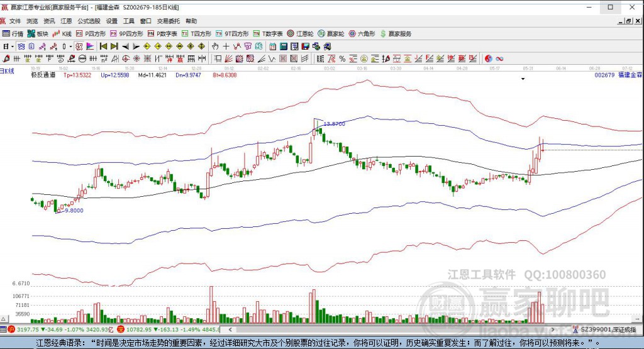Screen dimensions: 644x349
Task: Select the hand pan tool
Action: click(x=215, y=47)
